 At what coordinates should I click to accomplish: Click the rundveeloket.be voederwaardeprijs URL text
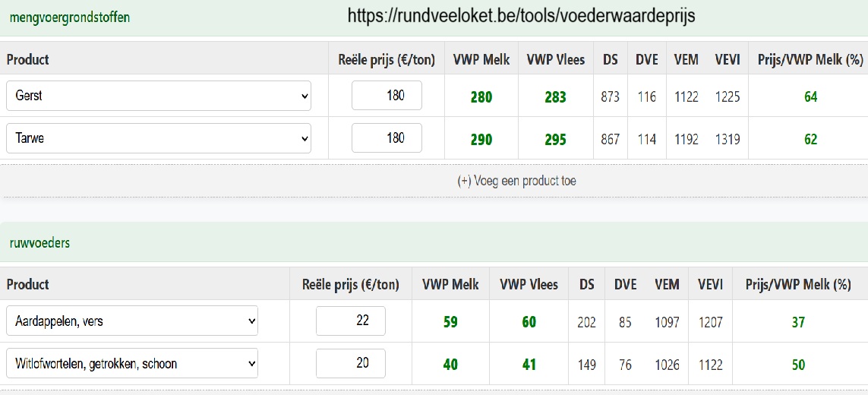(521, 16)
